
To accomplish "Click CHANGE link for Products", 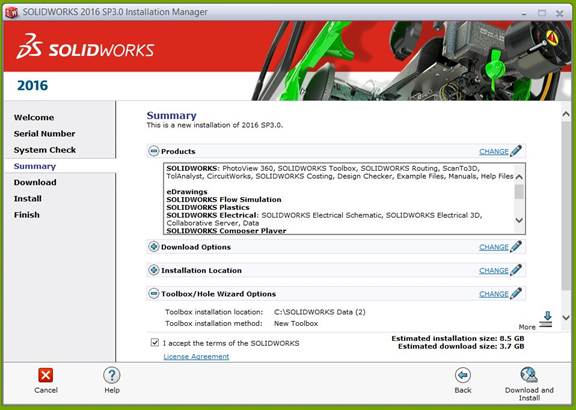I will point(494,151).
